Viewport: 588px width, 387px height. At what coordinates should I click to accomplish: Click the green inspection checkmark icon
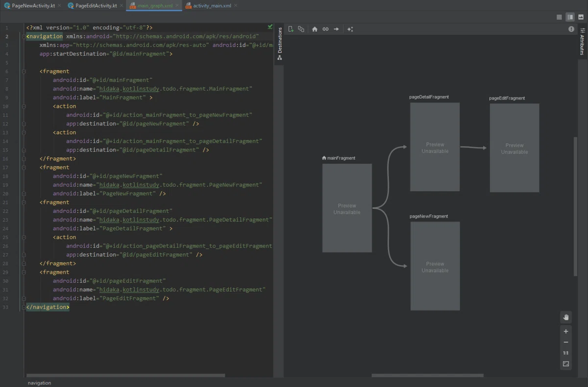(x=270, y=26)
